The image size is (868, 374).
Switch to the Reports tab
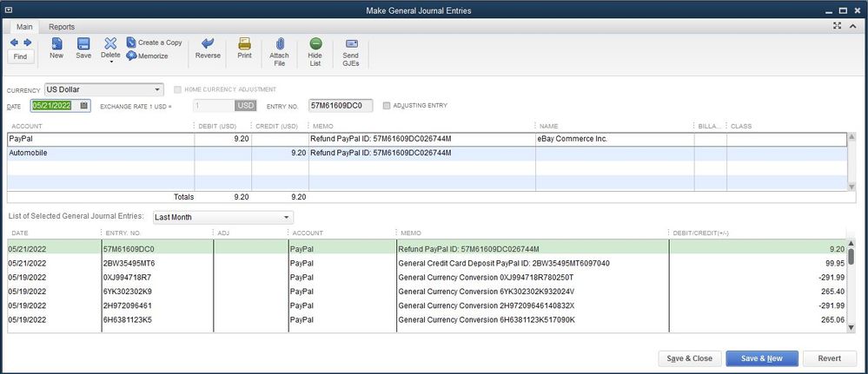pos(62,27)
